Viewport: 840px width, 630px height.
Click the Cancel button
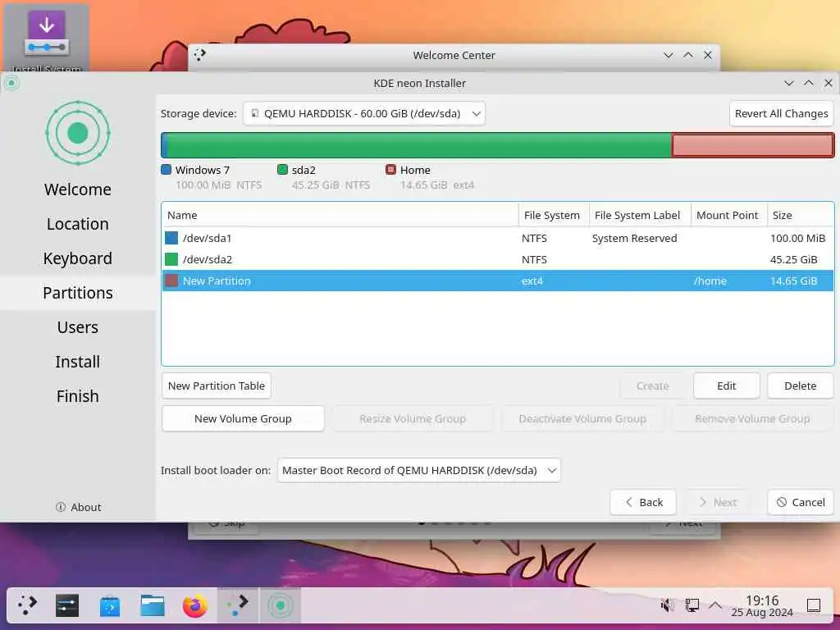(801, 502)
